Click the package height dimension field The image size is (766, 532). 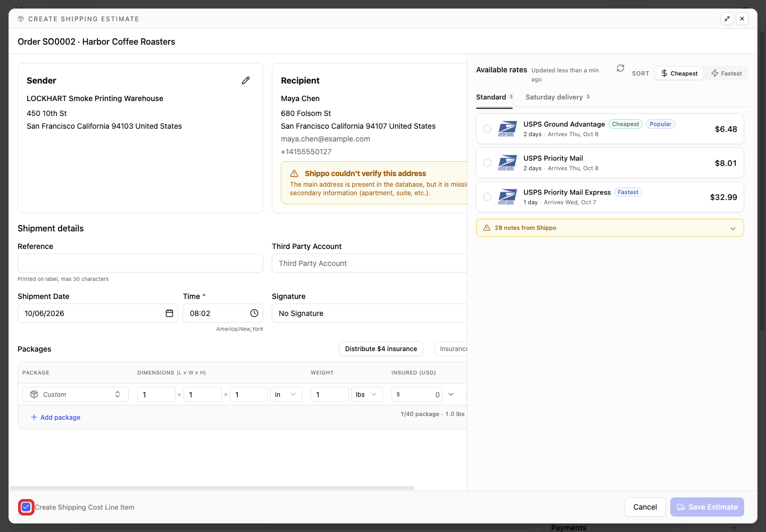249,394
